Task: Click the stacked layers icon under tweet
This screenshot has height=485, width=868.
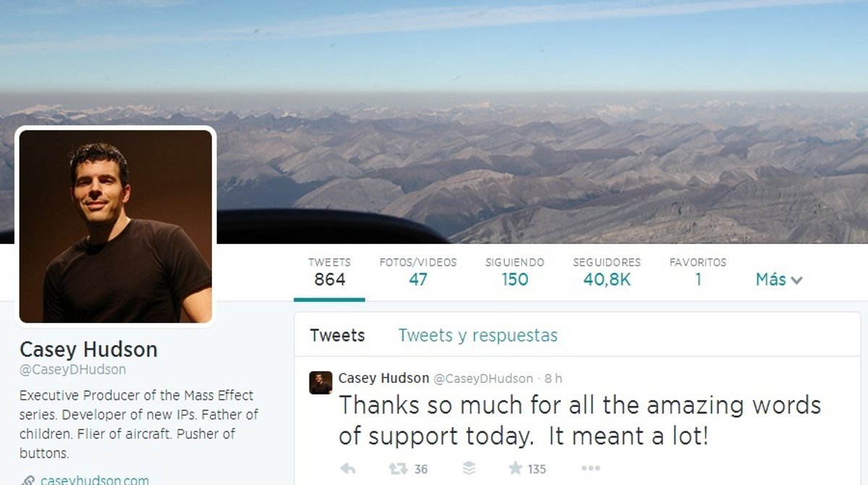Action: (x=469, y=468)
